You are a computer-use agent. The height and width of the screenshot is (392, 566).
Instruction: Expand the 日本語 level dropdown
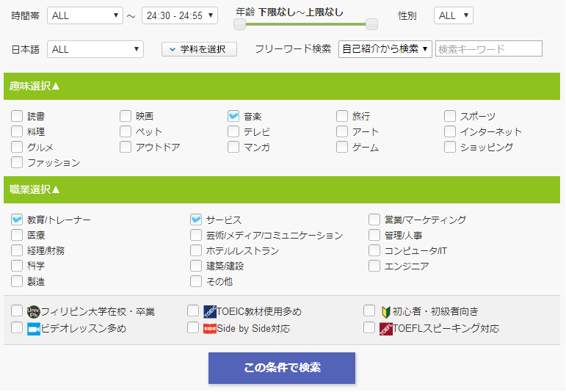coord(95,49)
